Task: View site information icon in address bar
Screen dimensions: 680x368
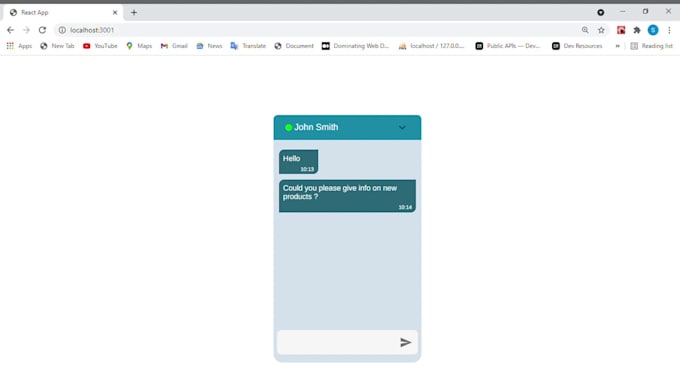Action: coord(62,30)
